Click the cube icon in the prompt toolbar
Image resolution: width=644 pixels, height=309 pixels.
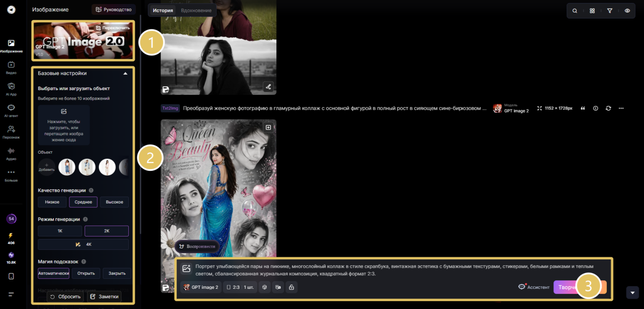[264, 287]
